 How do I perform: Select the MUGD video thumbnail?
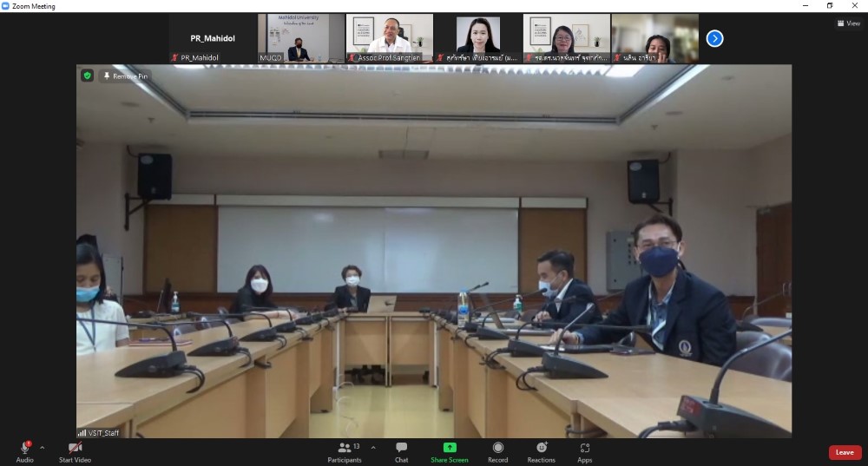click(x=300, y=38)
